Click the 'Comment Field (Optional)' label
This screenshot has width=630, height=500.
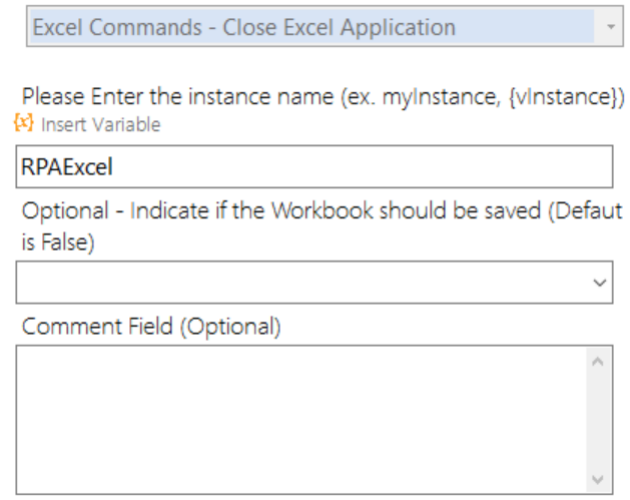pos(151,326)
